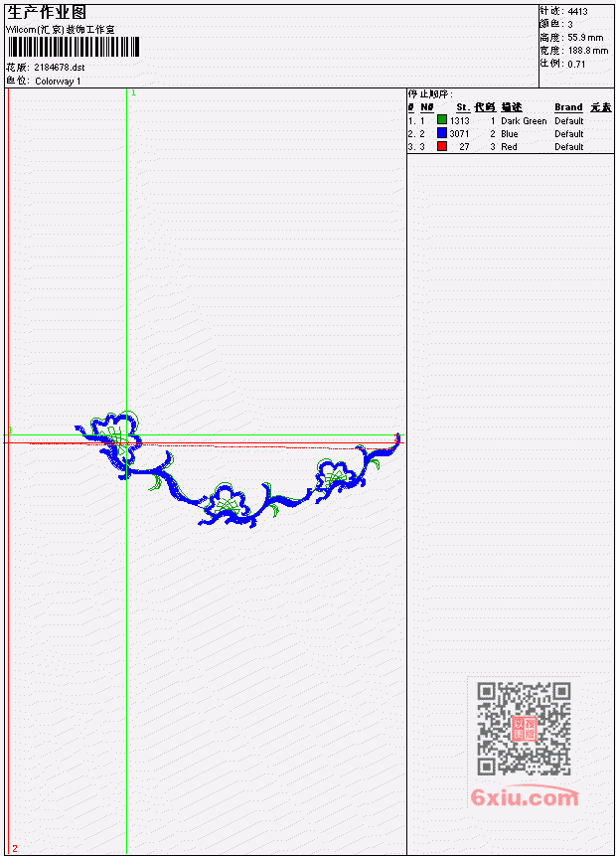
Task: Click the Red thread color swatch
Action: click(442, 146)
